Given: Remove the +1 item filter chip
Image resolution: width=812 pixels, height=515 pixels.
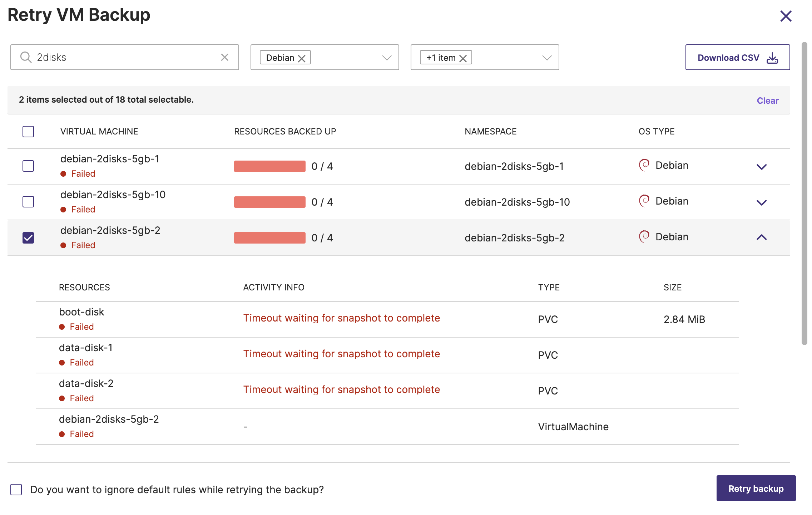Looking at the screenshot, I should (463, 58).
